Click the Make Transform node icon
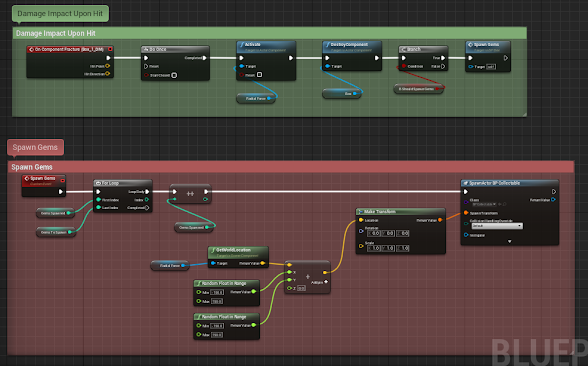 pos(360,212)
